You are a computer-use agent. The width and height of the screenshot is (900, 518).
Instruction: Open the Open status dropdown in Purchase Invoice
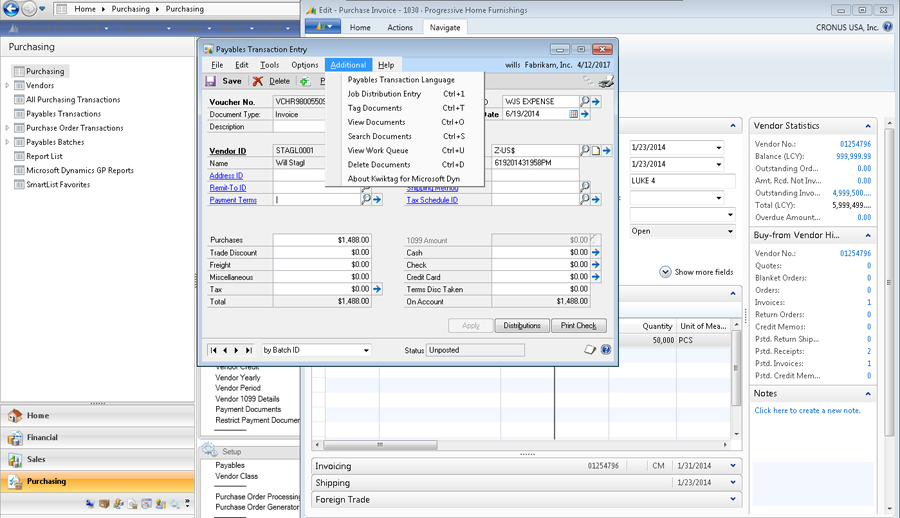point(730,231)
